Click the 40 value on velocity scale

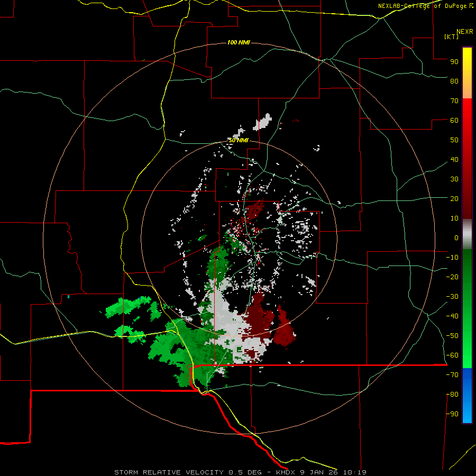[x=454, y=159]
